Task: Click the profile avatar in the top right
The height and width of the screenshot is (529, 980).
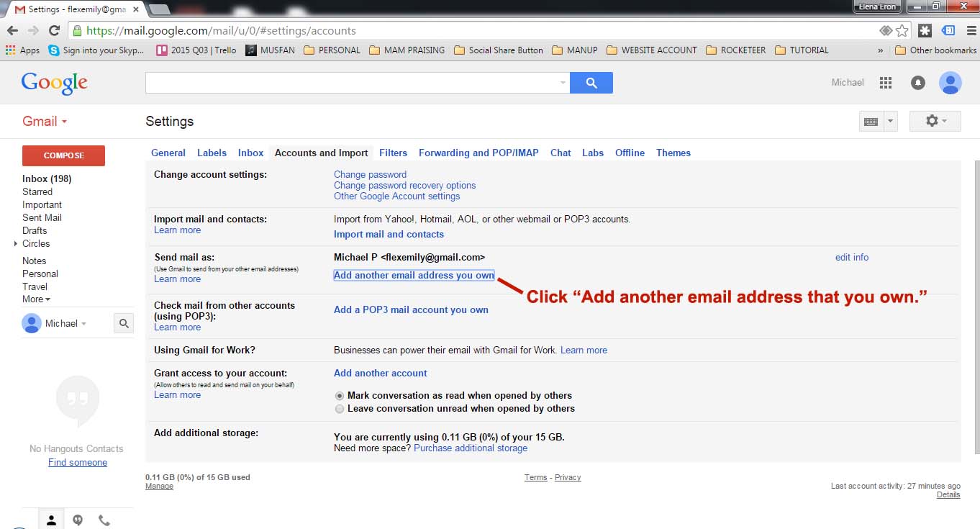Action: pyautogui.click(x=950, y=83)
